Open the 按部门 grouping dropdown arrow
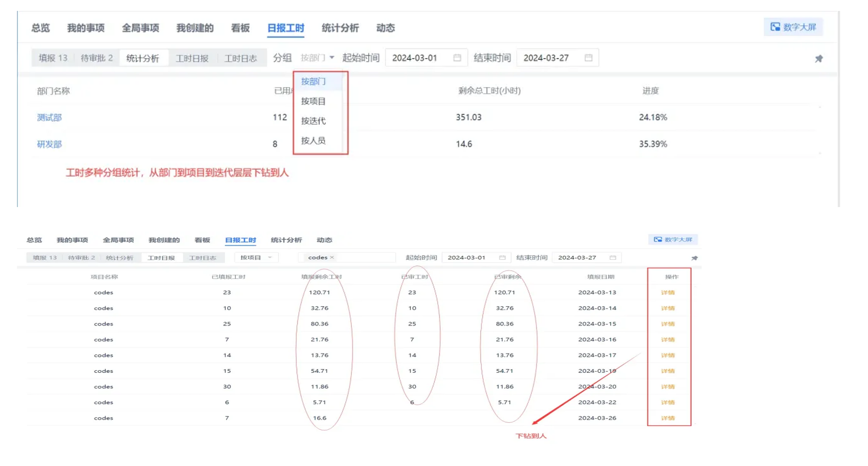 click(332, 58)
